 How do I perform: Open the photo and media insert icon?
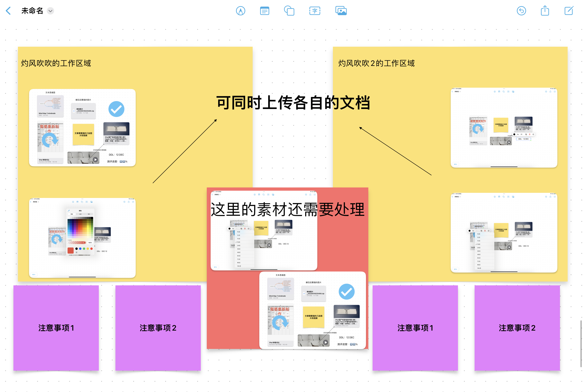click(341, 11)
